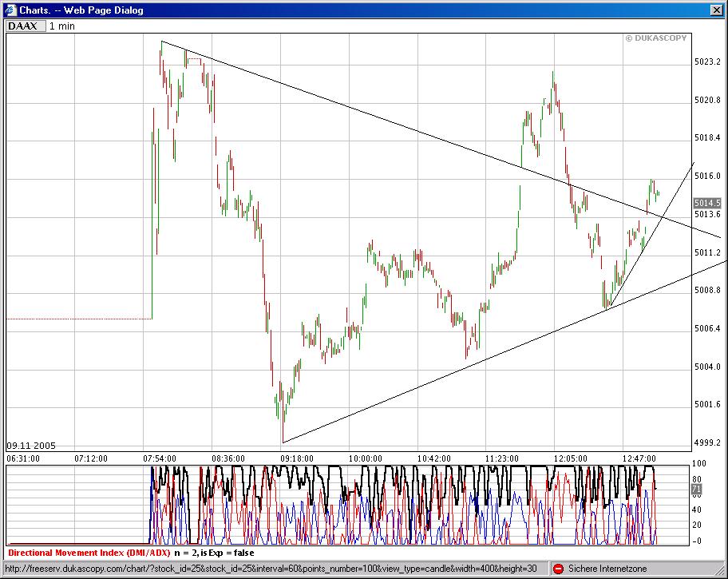Click the 5020.8 price axis label
Screen dimensions: 728x579
707,100
